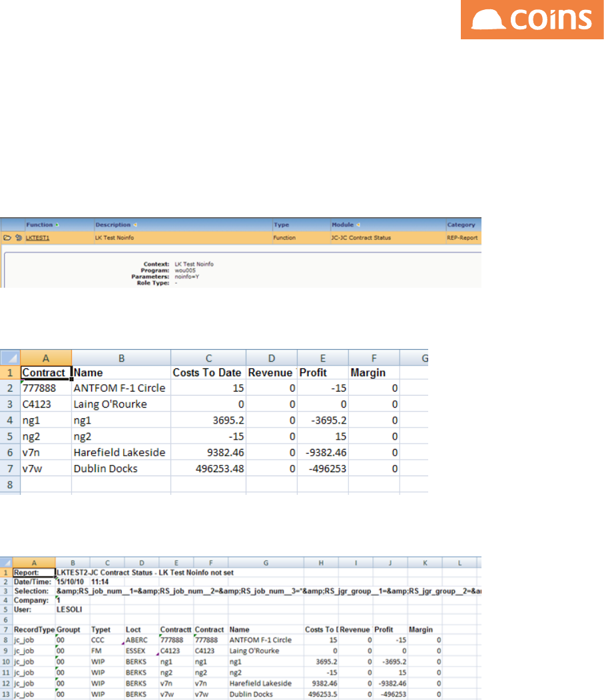
Task: Click select-all corner of sheet with Contract in A1
Action: (x=10, y=358)
